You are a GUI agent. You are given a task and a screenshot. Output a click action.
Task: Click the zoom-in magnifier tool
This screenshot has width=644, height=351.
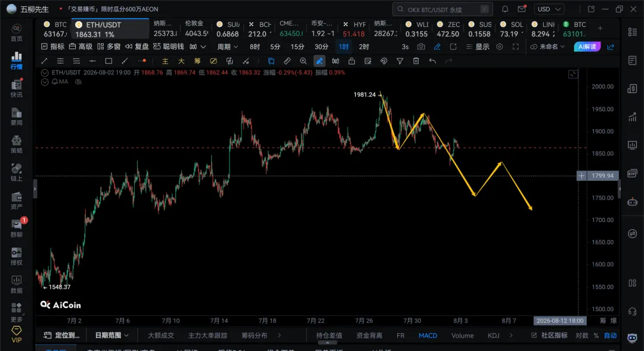pyautogui.click(x=303, y=61)
